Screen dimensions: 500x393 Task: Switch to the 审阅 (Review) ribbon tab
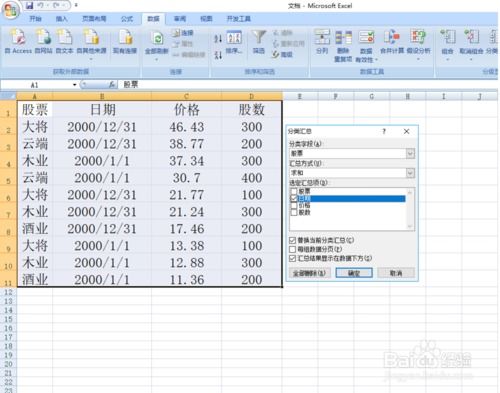[x=180, y=19]
